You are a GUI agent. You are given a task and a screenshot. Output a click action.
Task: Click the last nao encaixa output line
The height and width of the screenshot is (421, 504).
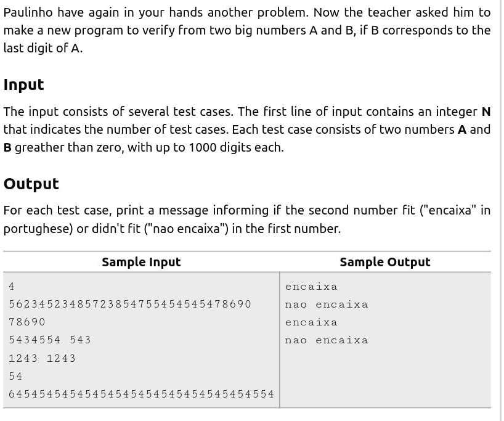[x=327, y=340]
